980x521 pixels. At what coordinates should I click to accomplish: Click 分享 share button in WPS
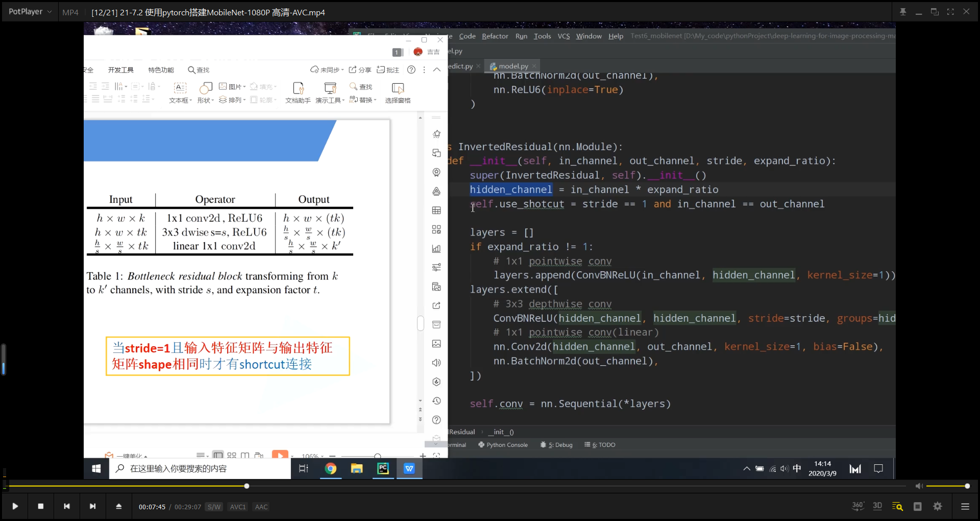coord(360,70)
